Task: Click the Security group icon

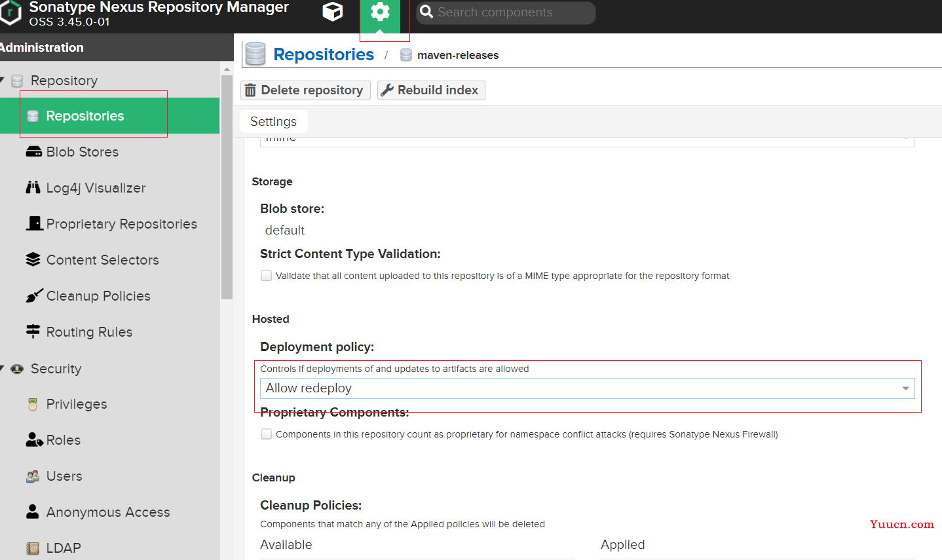Action: pos(18,369)
